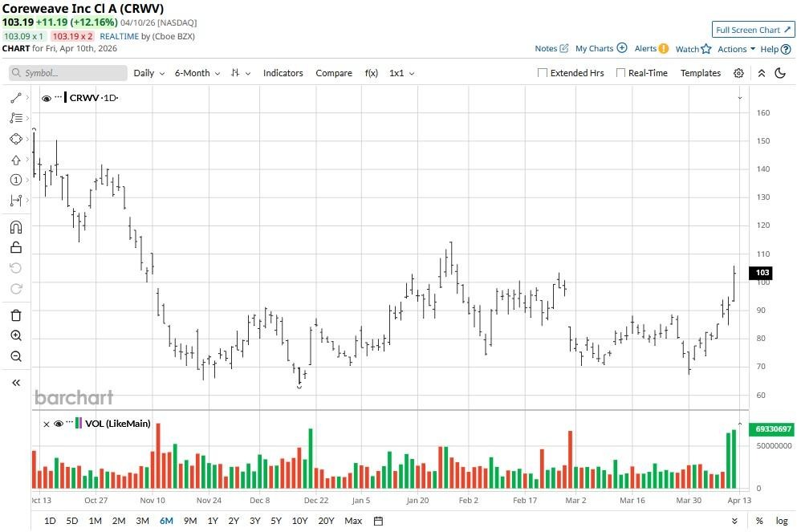Select the trend line drawing tool
The image size is (797, 532).
coord(16,98)
